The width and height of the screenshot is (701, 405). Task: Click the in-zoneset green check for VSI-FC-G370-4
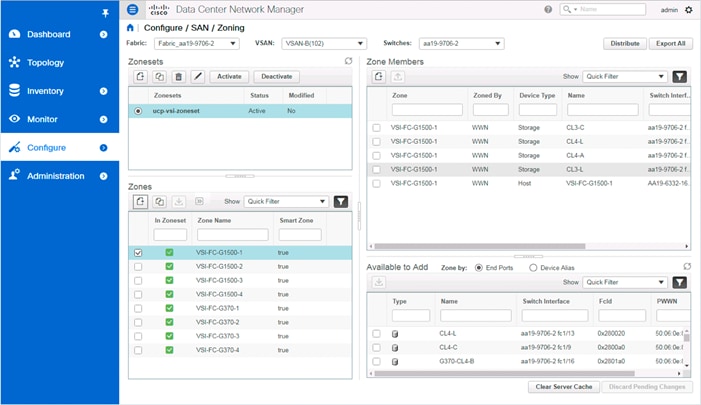[169, 350]
